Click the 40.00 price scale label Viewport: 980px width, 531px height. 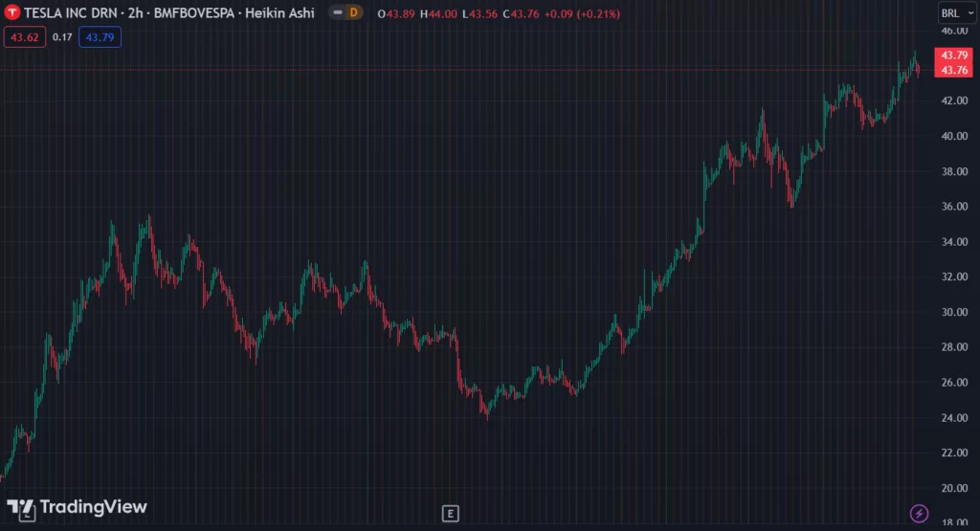pyautogui.click(x=954, y=136)
